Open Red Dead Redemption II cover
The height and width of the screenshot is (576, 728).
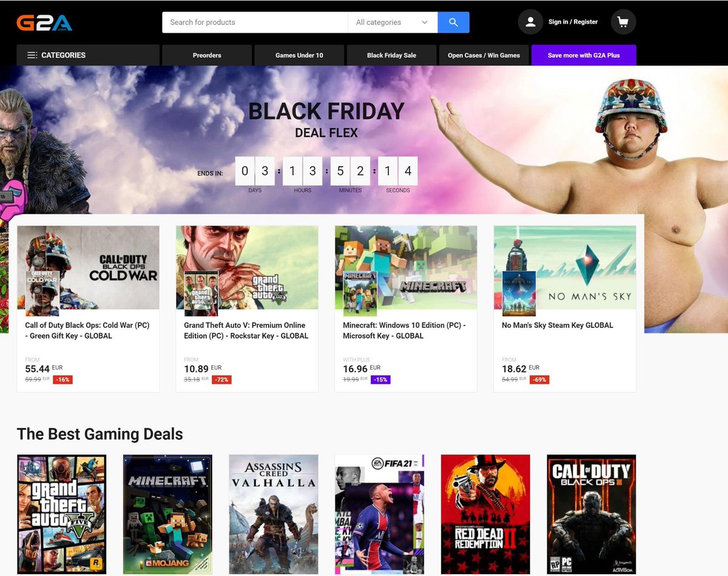pos(485,514)
